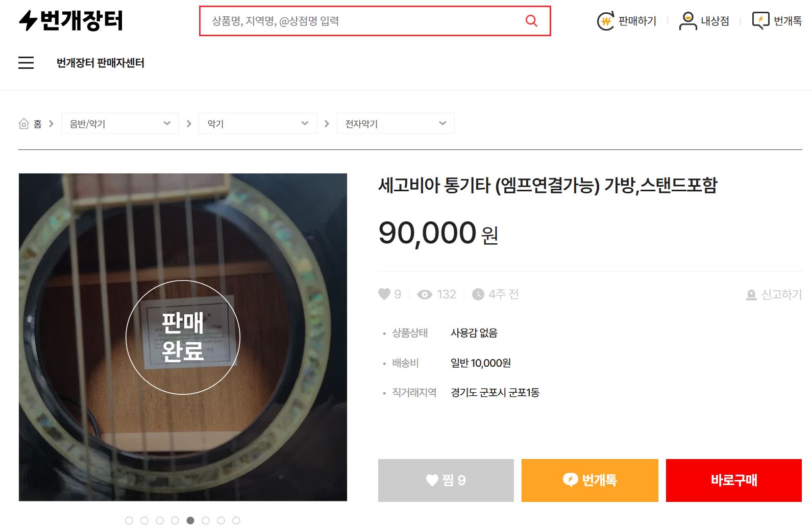Open the hamburger menu icon

[26, 63]
